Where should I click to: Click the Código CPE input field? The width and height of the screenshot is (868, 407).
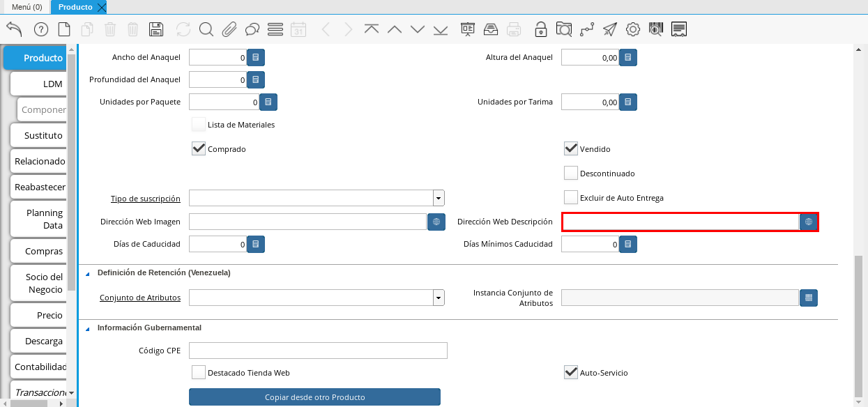[318, 351]
